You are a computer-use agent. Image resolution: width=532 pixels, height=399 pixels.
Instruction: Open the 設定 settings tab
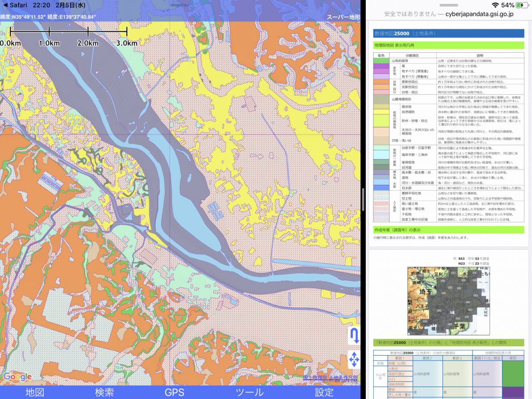[324, 392]
